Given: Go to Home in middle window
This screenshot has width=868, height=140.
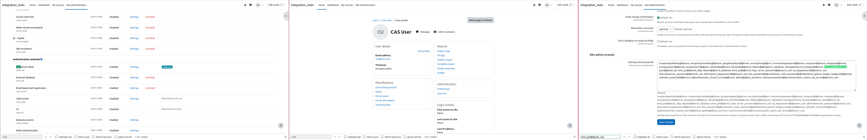Looking at the screenshot, I should [x=321, y=5].
